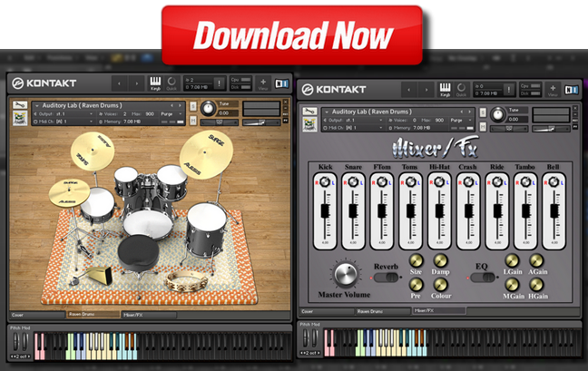Click next-instrument arrow beside Raven Drums name, left window
Screen dimensions: 588x371
tap(181, 106)
